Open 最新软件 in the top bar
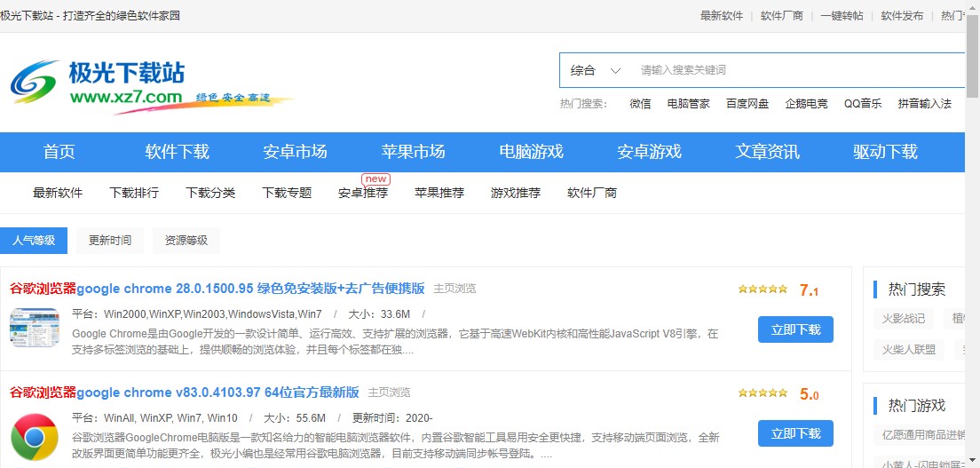Screen dimensions: 980x468 (722, 16)
